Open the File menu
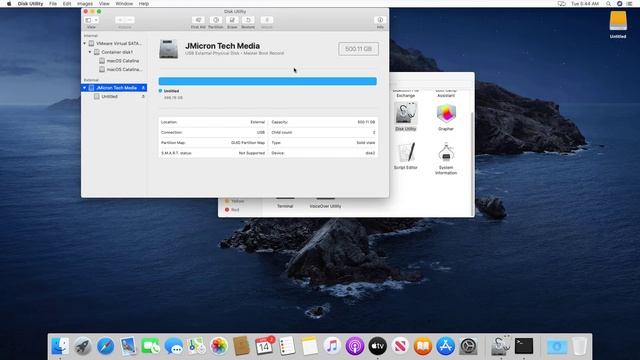The height and width of the screenshot is (360, 640). 53,4
